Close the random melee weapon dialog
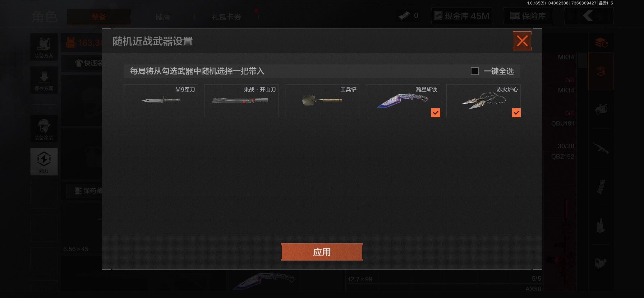 pos(522,41)
